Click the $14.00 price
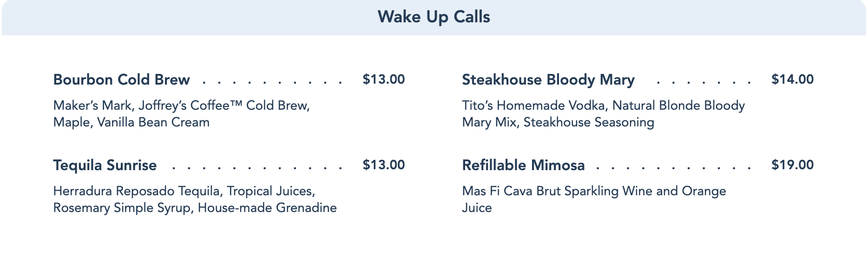Image resolution: width=868 pixels, height=265 pixels. coord(792,79)
